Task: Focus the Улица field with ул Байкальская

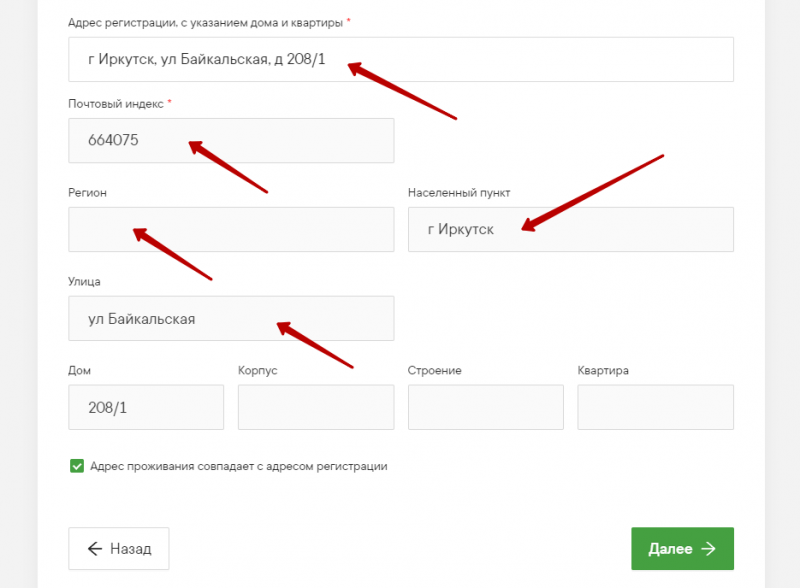Action: 230,319
